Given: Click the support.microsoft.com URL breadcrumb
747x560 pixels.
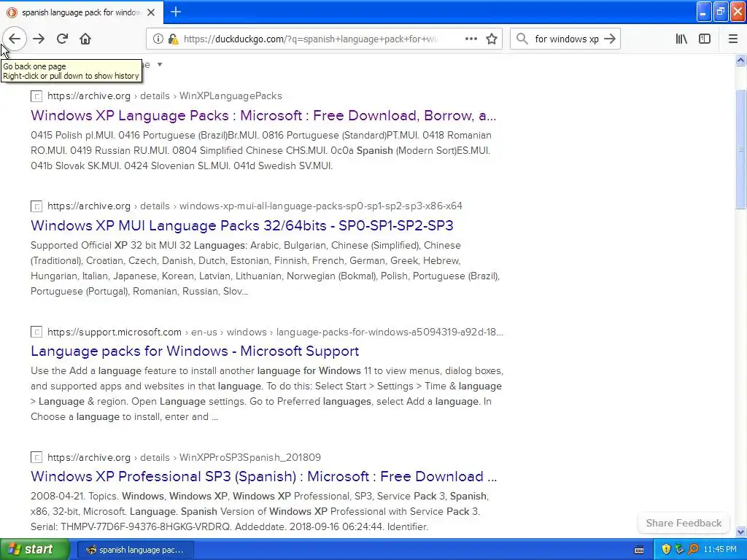Looking at the screenshot, I should coord(275,332).
